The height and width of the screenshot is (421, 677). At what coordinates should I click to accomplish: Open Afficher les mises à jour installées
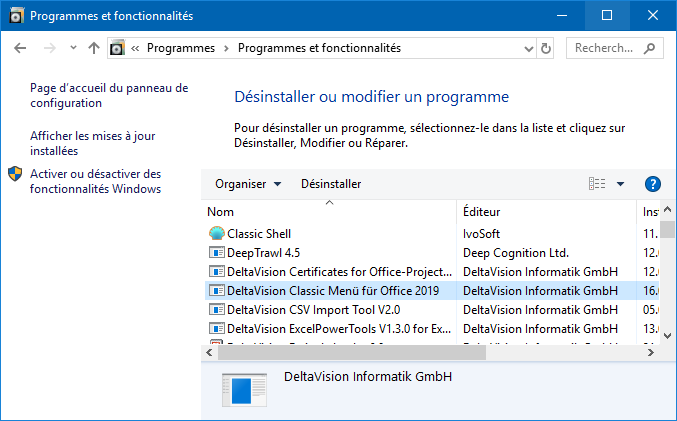click(x=92, y=143)
